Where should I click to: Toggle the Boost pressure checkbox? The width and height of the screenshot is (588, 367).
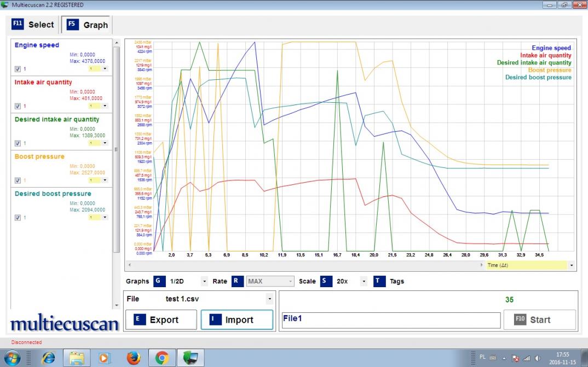18,180
